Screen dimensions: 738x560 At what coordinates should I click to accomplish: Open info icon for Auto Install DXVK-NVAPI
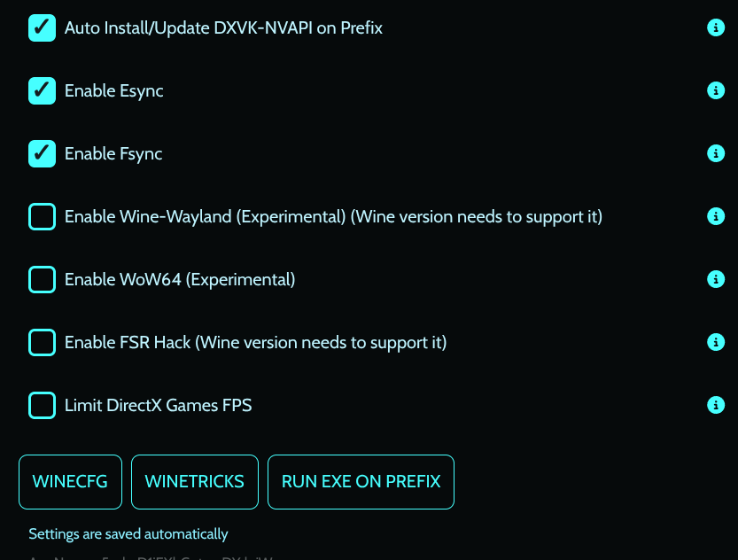coord(716,27)
